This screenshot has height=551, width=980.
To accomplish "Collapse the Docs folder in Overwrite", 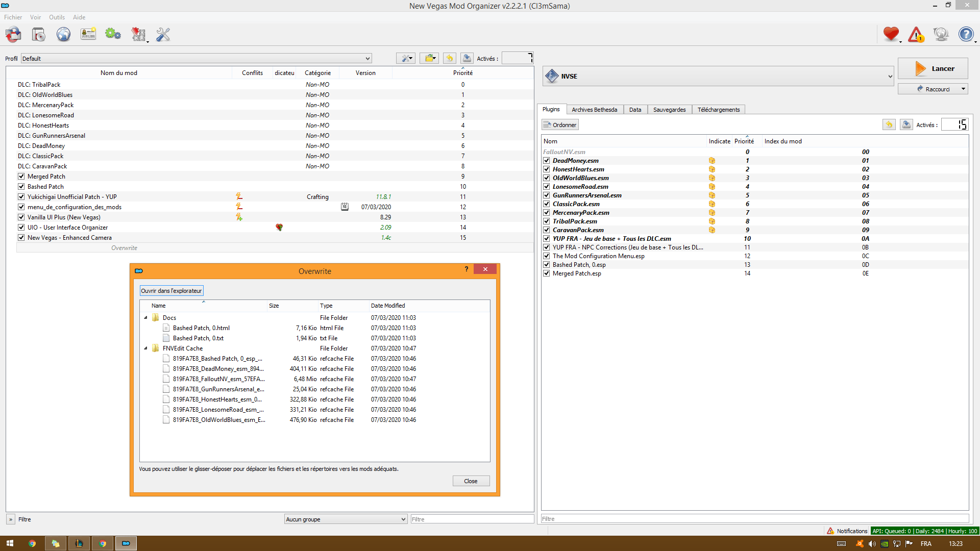I will pos(145,318).
